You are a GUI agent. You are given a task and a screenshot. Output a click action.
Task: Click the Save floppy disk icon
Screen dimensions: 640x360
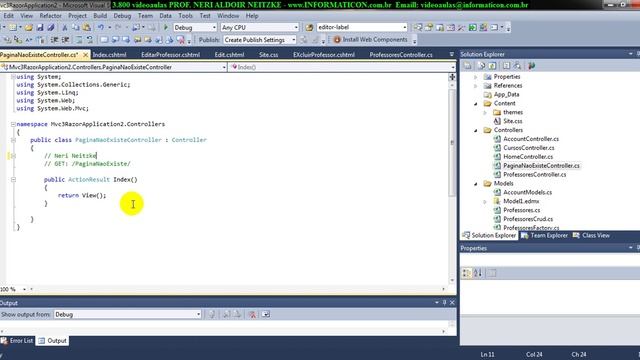click(x=40, y=27)
